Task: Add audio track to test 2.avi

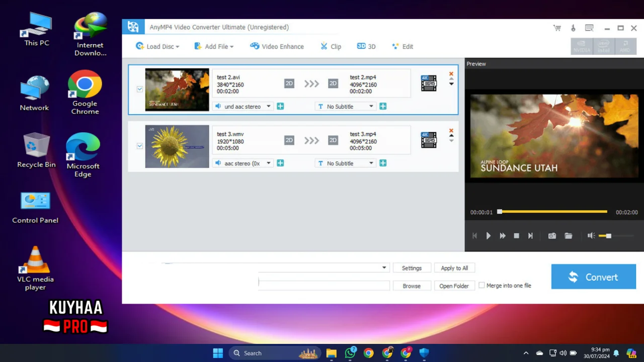Action: pos(280,107)
